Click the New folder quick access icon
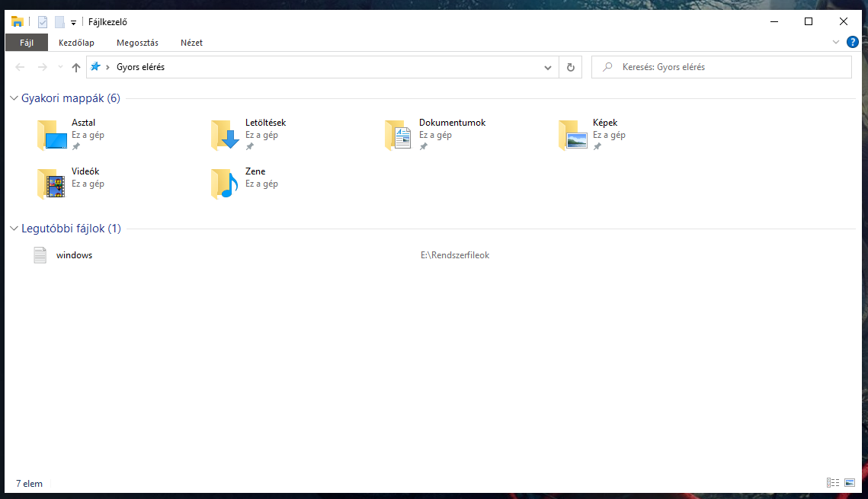 pos(59,22)
